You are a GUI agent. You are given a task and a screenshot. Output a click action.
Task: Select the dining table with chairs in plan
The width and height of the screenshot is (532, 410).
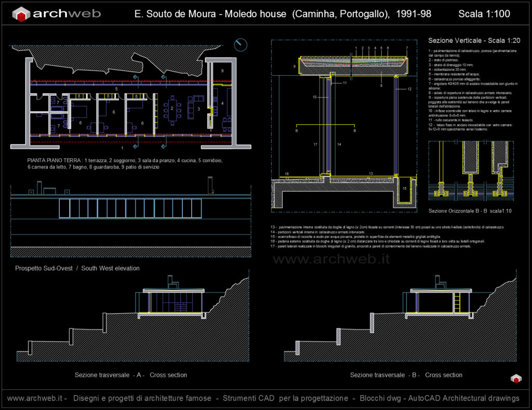[x=172, y=109]
